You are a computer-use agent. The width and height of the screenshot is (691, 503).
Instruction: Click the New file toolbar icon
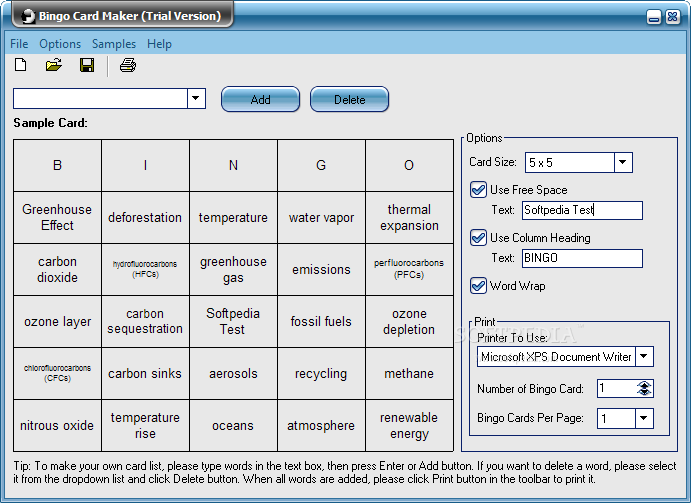20,65
